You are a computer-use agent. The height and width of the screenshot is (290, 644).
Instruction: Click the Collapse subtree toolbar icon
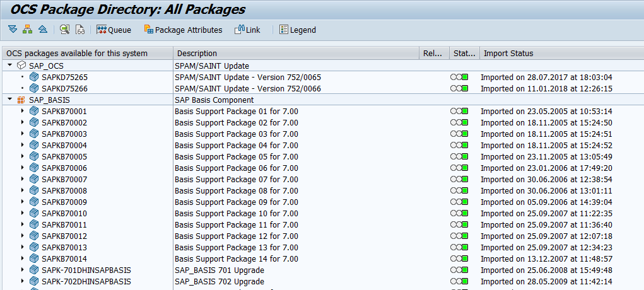point(43,30)
